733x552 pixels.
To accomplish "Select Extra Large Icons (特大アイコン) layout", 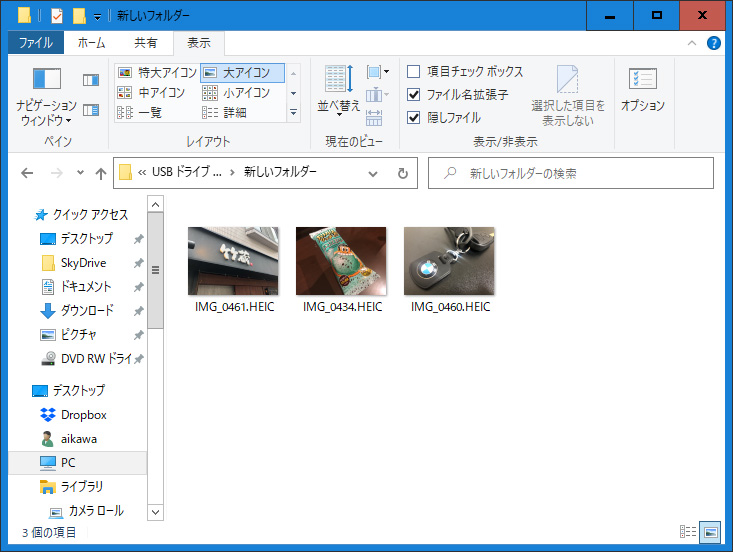I will click(157, 72).
